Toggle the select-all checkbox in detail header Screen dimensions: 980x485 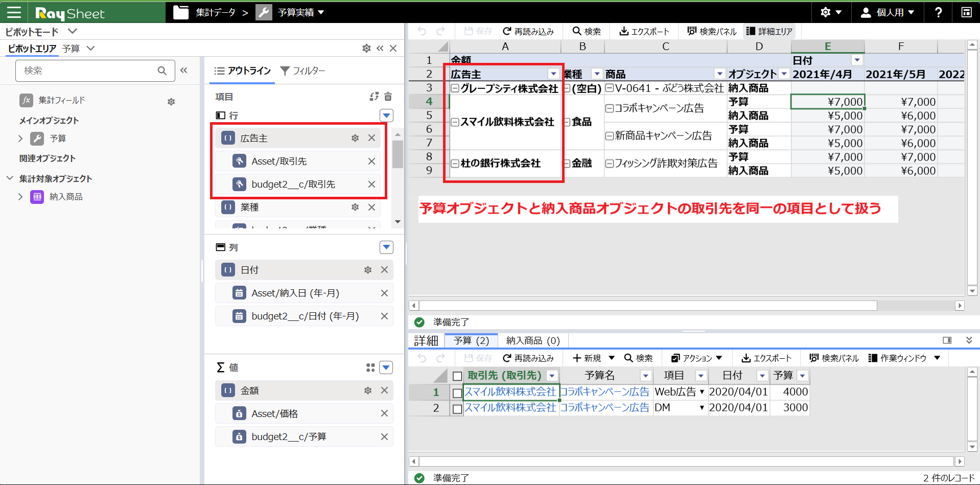457,377
